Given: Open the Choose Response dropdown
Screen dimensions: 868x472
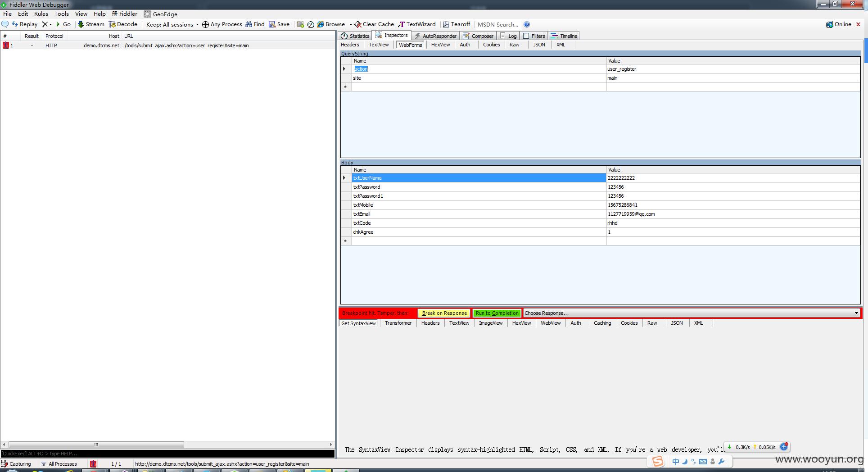Looking at the screenshot, I should pos(692,313).
